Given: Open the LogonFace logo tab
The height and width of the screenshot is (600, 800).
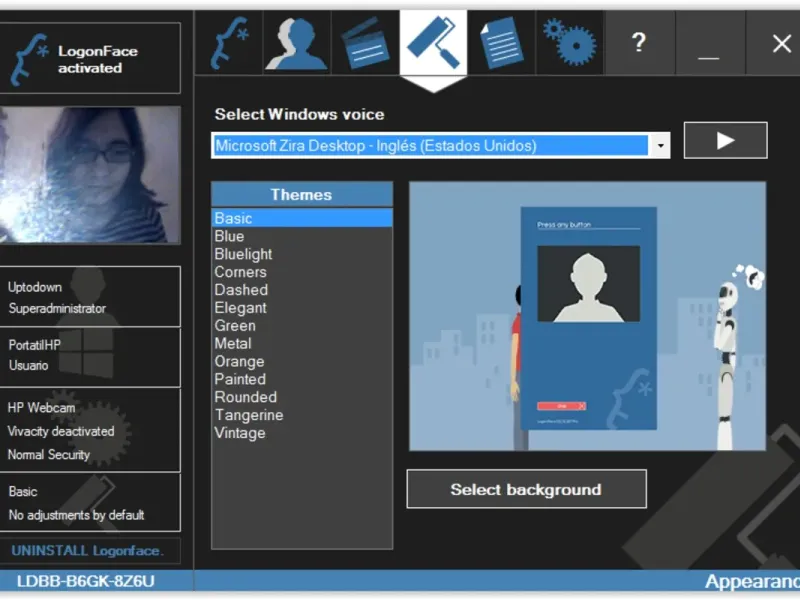Looking at the screenshot, I should (229, 43).
